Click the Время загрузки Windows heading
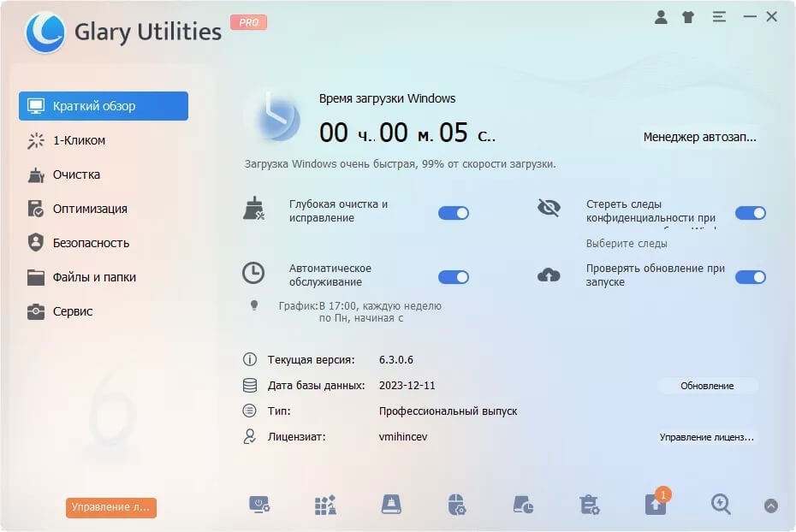The height and width of the screenshot is (532, 796). [388, 98]
